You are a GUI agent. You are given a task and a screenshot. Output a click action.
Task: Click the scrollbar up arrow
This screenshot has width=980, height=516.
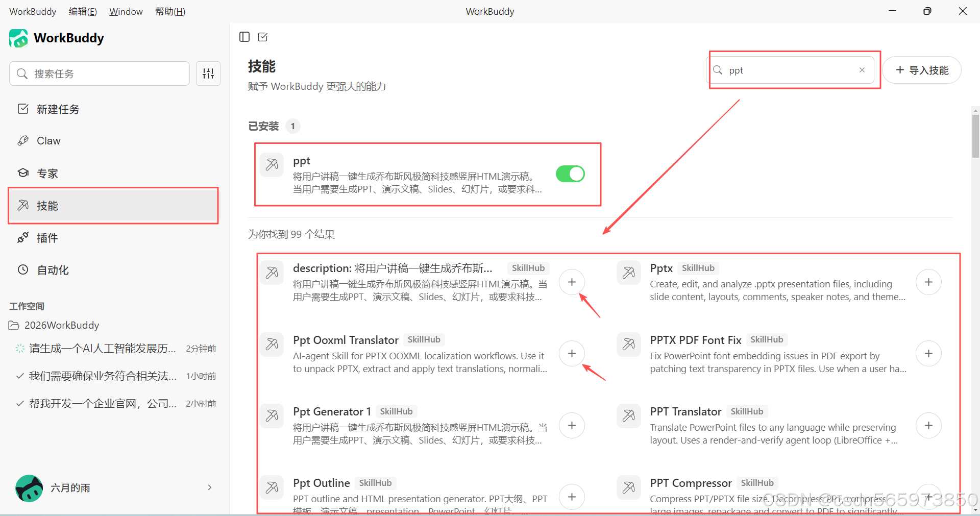(975, 110)
